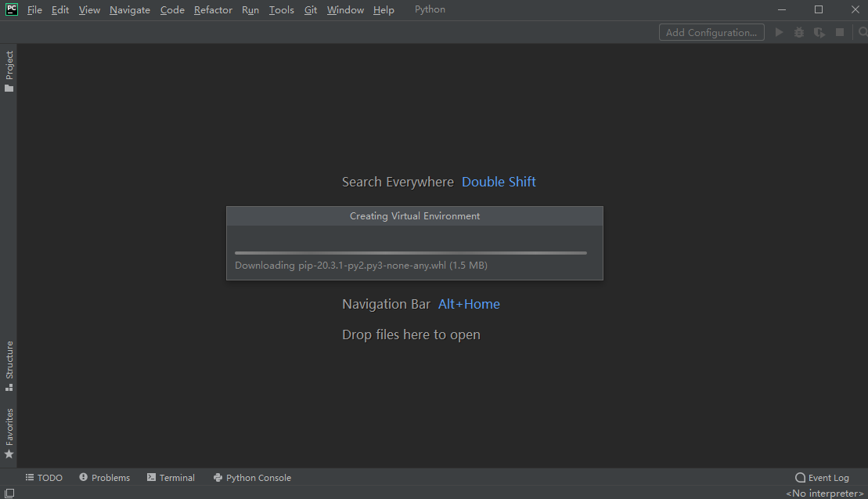Image resolution: width=868 pixels, height=499 pixels.
Task: Click the Alt+Home shortcut text
Action: coord(469,304)
